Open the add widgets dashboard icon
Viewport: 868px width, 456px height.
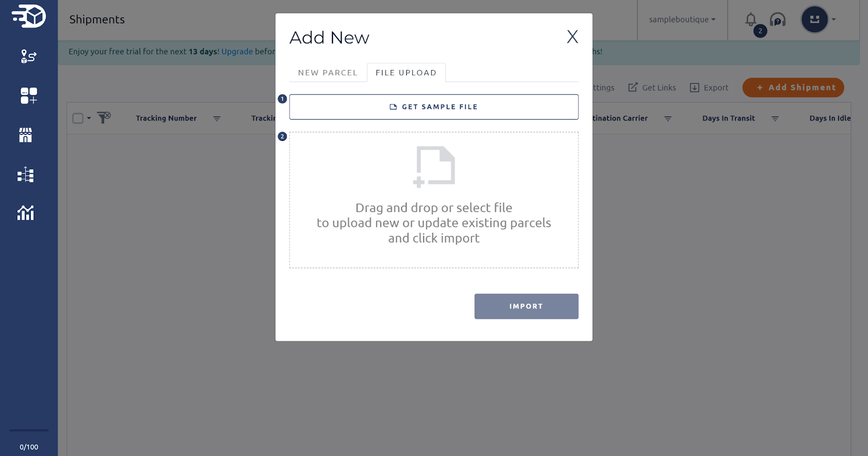pyautogui.click(x=28, y=95)
